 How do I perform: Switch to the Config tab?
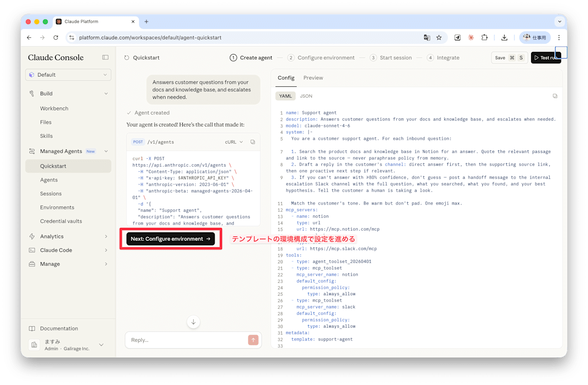[x=286, y=78]
